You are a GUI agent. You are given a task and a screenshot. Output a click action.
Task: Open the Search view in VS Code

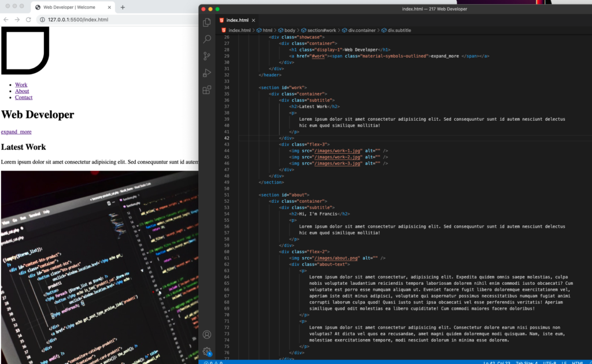click(x=207, y=39)
